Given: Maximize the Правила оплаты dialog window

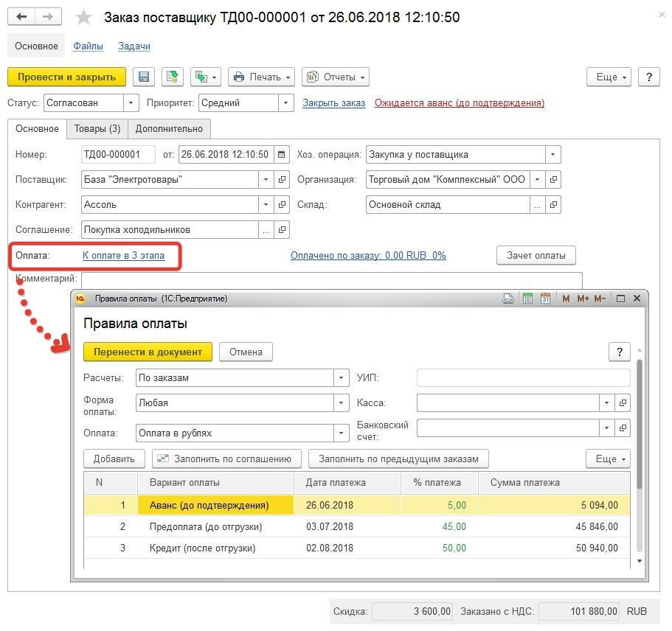Looking at the screenshot, I should click(620, 299).
